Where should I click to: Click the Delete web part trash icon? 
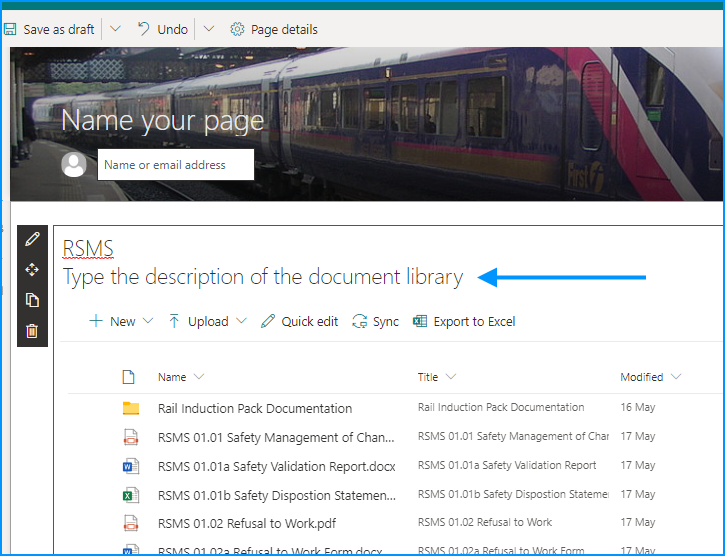[32, 331]
